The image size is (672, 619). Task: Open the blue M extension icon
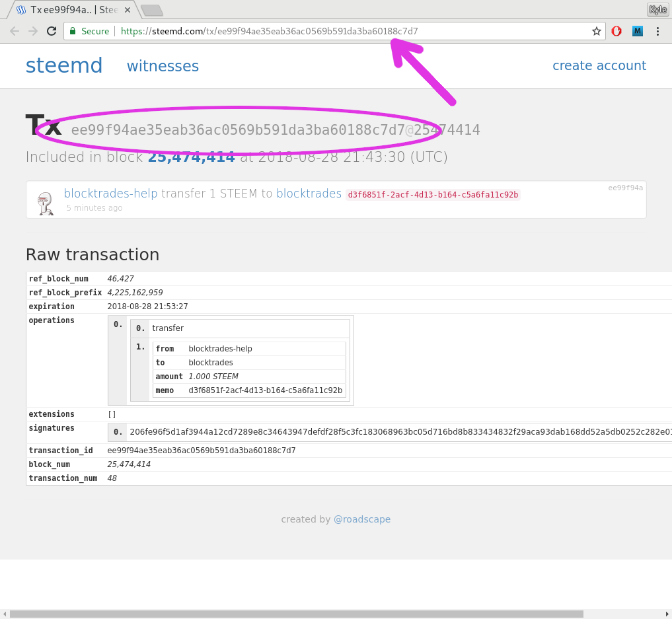click(638, 31)
